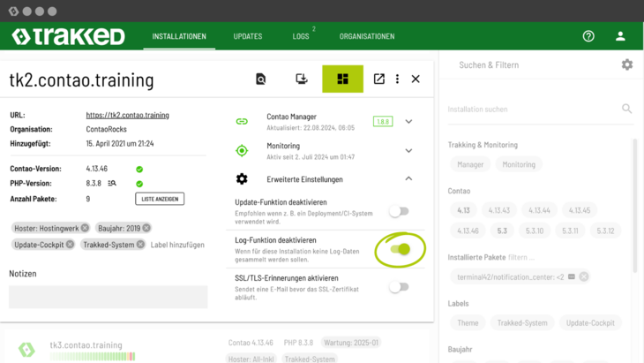The image size is (644, 363).
Task: Open the user account icon
Action: tap(620, 36)
